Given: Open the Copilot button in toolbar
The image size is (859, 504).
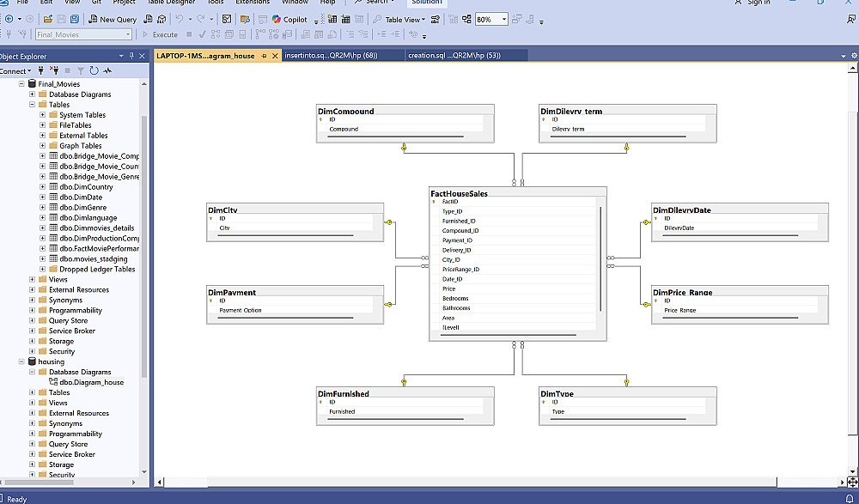Looking at the screenshot, I should [289, 19].
